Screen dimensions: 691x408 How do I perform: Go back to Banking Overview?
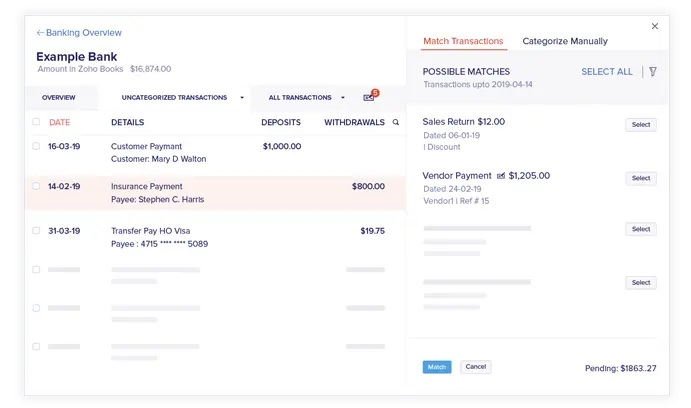click(x=79, y=33)
